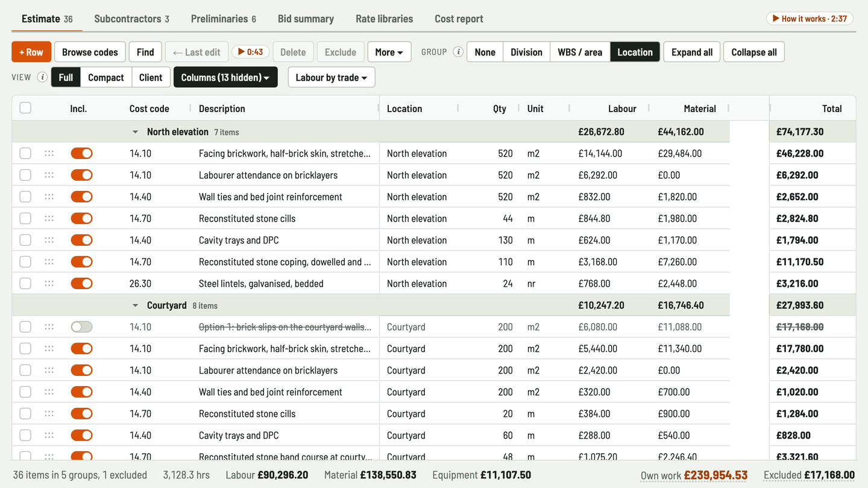Click Expand all groups
The height and width of the screenshot is (488, 868).
click(692, 52)
